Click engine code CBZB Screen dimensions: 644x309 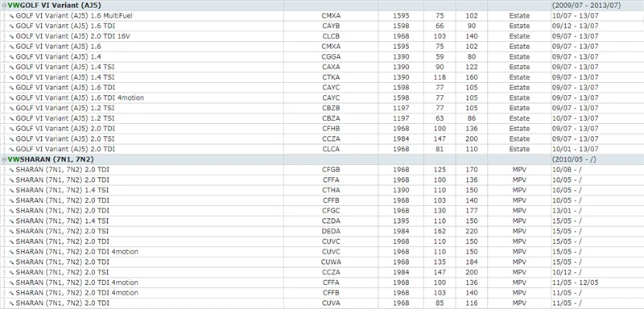331,108
